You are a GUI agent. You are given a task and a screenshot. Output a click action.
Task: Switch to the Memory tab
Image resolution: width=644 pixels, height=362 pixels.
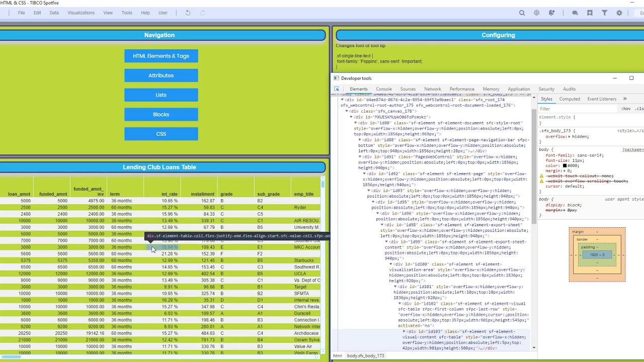(x=491, y=89)
